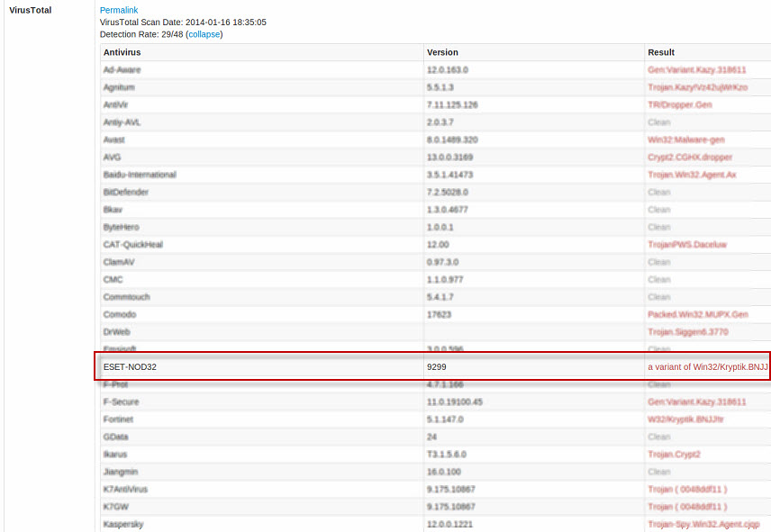Click CAT-QuickHeal version 12.00
The image size is (771, 532).
438,245
